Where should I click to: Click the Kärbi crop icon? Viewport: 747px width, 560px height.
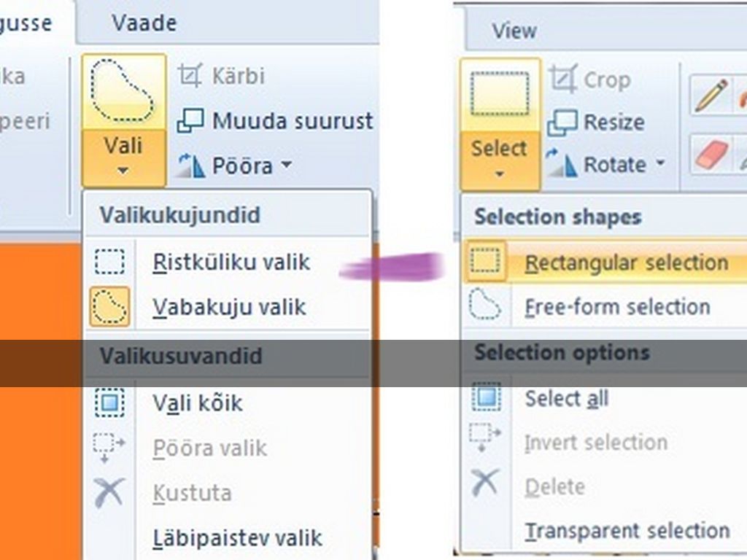click(190, 76)
